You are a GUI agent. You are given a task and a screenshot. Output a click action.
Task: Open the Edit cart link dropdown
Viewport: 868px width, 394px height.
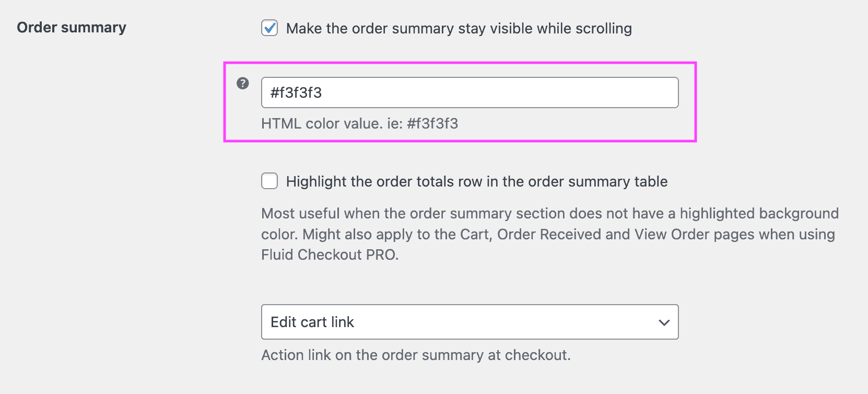pyautogui.click(x=469, y=322)
